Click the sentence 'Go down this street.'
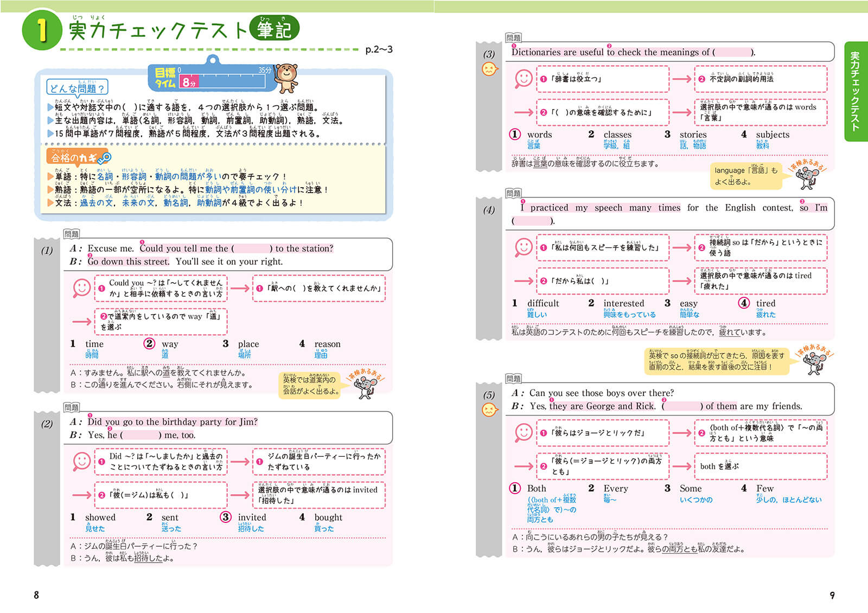The image size is (868, 613). [x=129, y=261]
